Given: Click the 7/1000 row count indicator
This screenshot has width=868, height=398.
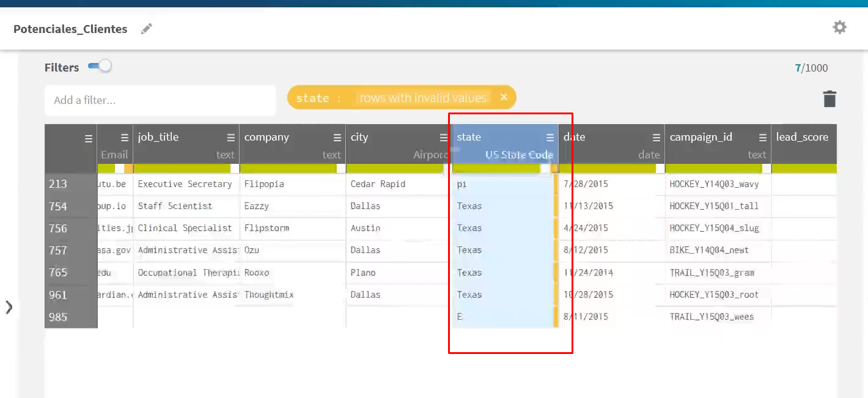Looking at the screenshot, I should pyautogui.click(x=812, y=68).
